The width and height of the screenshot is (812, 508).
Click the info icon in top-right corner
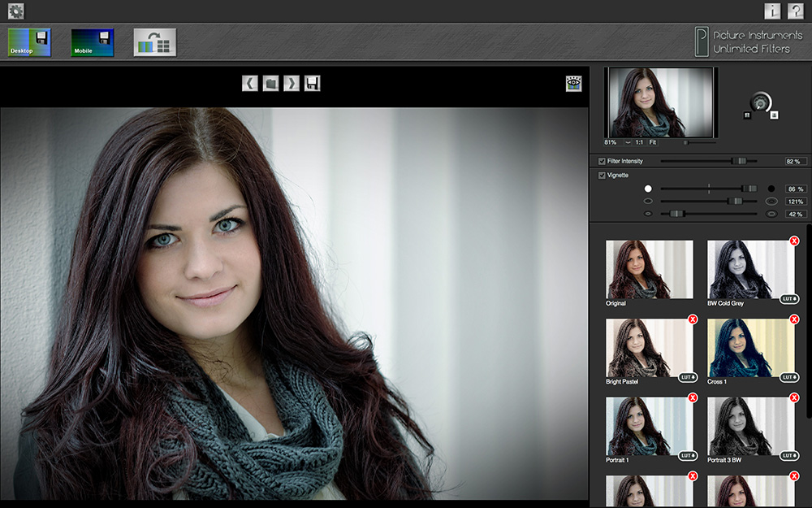tap(772, 11)
